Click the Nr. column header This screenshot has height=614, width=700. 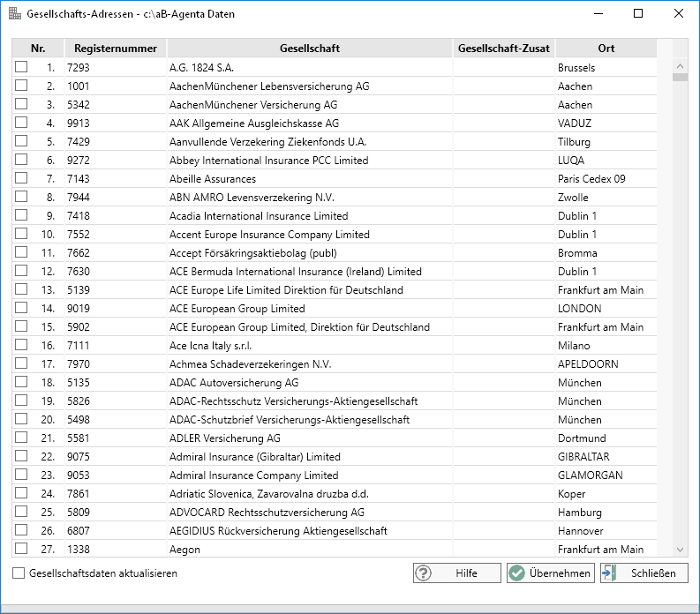pyautogui.click(x=38, y=49)
